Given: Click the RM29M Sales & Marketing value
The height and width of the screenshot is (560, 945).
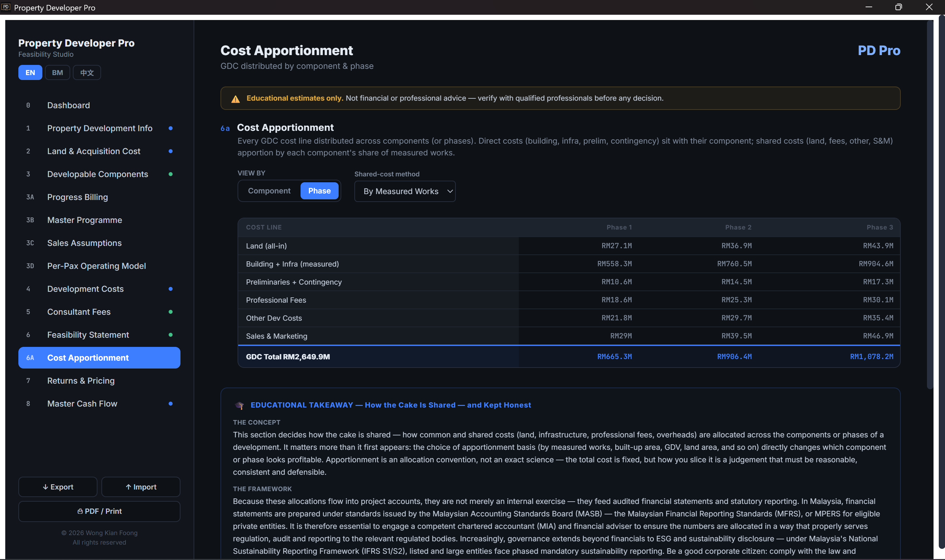Looking at the screenshot, I should [621, 336].
